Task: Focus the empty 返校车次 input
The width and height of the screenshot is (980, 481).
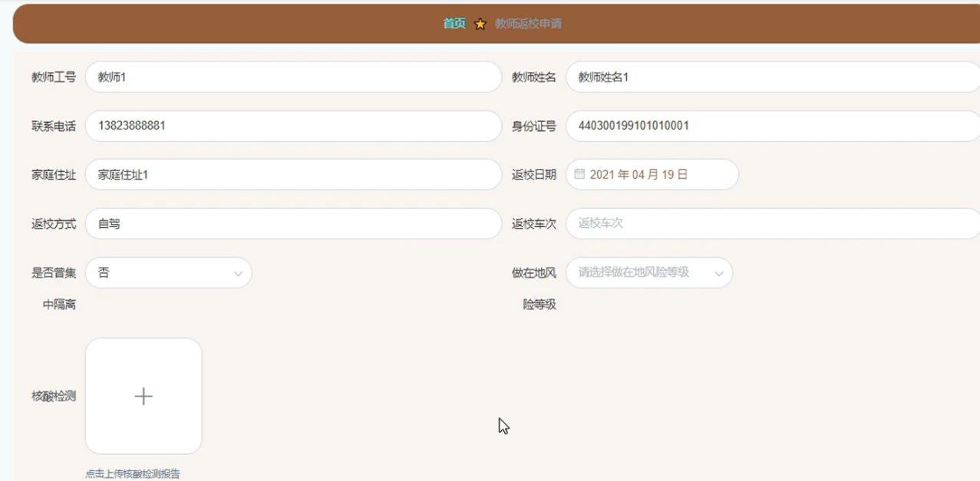Action: (x=772, y=224)
